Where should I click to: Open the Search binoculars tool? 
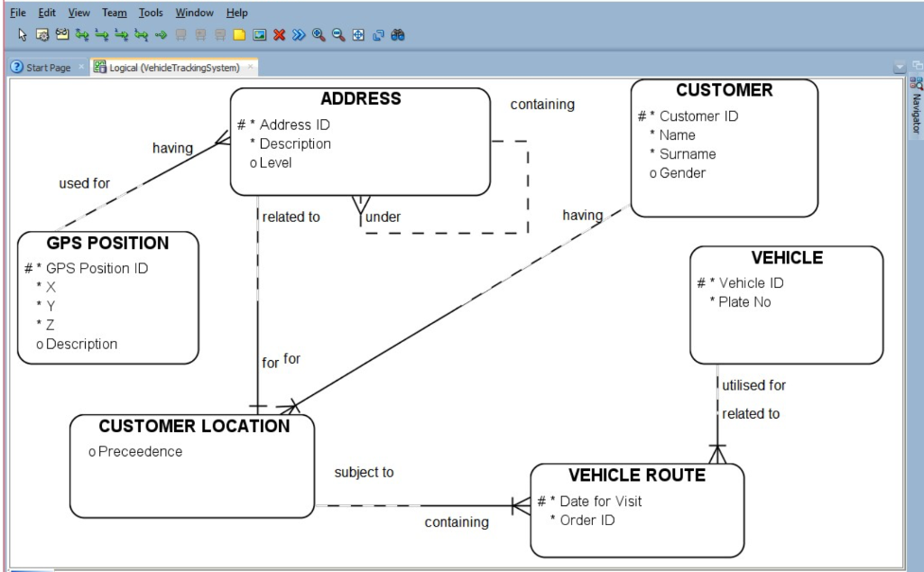pos(397,34)
